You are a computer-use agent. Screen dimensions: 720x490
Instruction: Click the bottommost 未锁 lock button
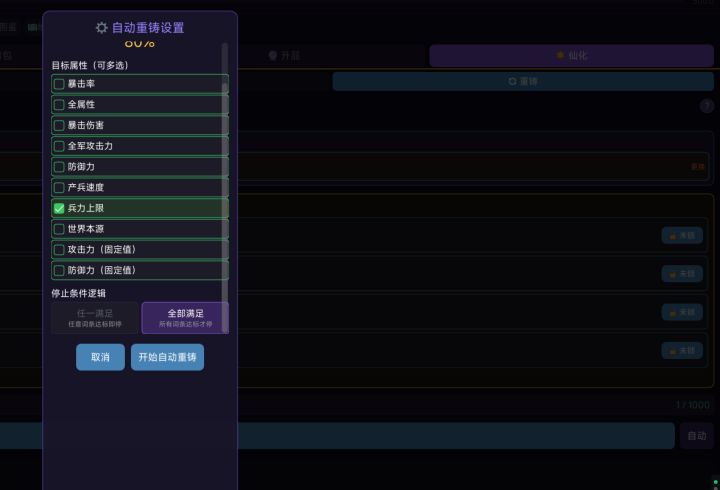pos(682,351)
